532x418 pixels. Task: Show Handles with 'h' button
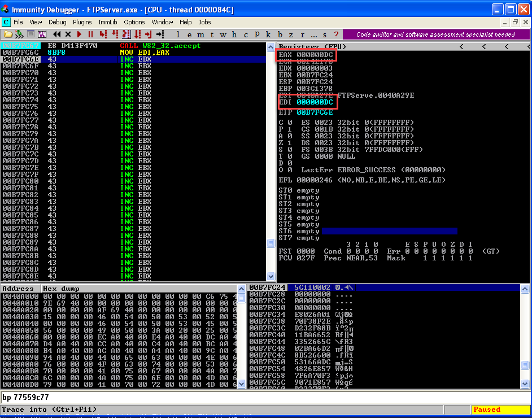pos(234,34)
